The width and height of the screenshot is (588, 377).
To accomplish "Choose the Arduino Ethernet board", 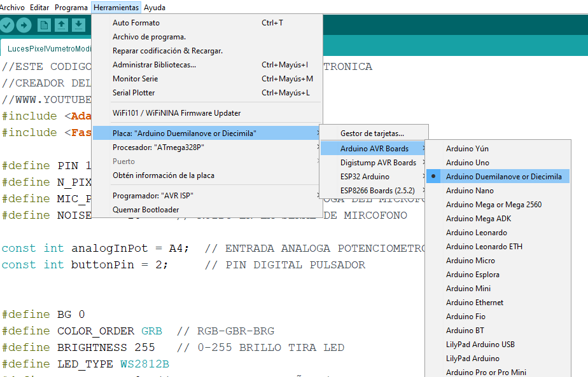I will pos(498,303).
